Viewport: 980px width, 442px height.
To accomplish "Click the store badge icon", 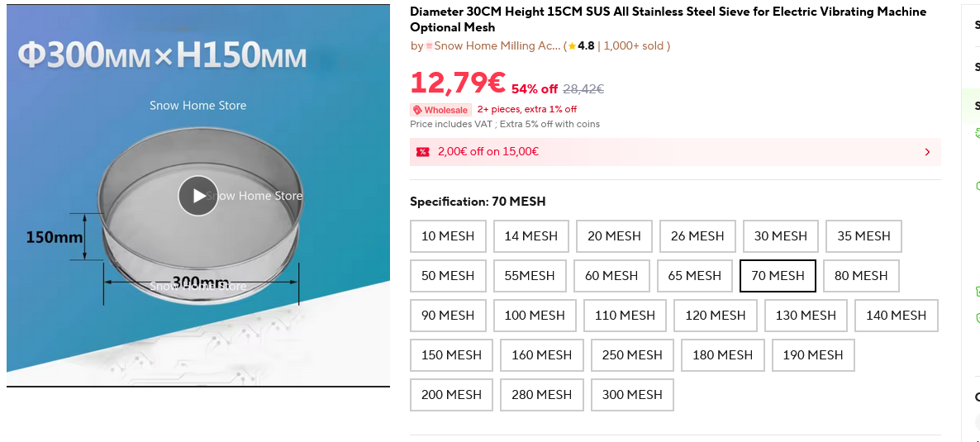I will (x=429, y=46).
